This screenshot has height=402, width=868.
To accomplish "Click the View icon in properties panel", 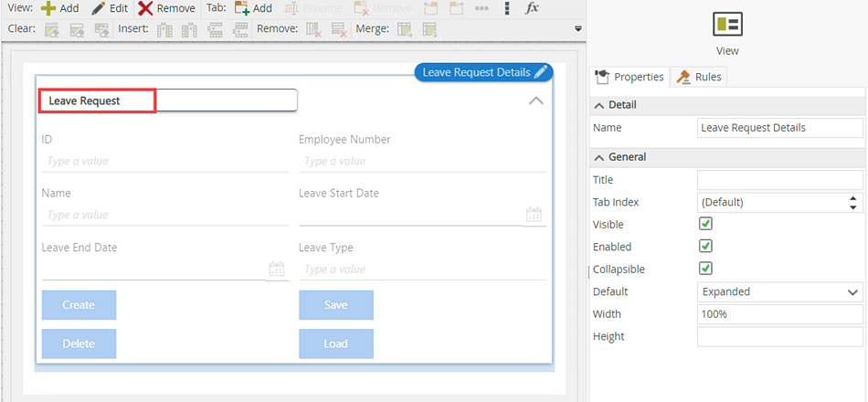I will 727,25.
